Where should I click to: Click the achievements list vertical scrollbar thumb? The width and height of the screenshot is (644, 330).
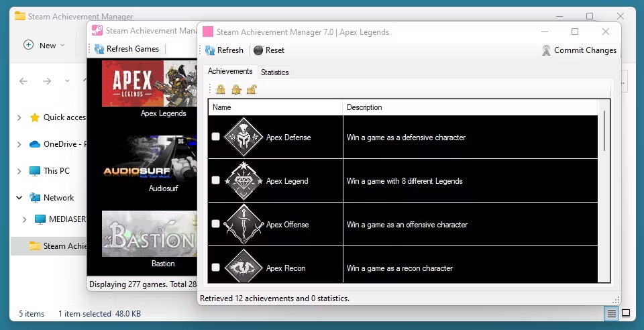pyautogui.click(x=604, y=131)
